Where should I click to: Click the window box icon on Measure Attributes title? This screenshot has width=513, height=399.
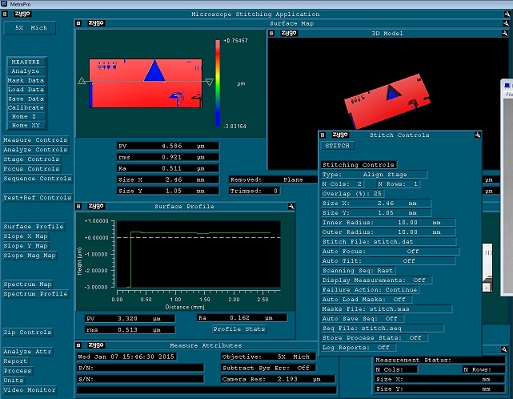pos(79,345)
